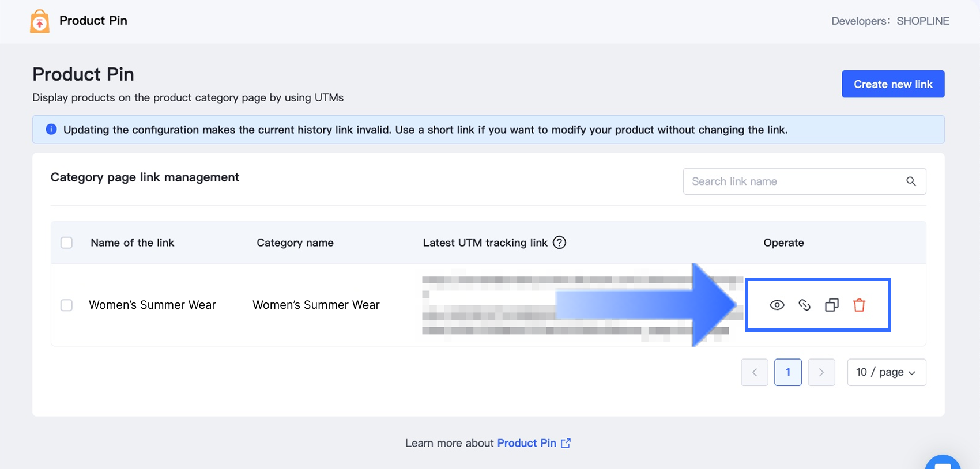Open the chat bubble widget
Viewport: 980px width, 469px height.
point(943,464)
